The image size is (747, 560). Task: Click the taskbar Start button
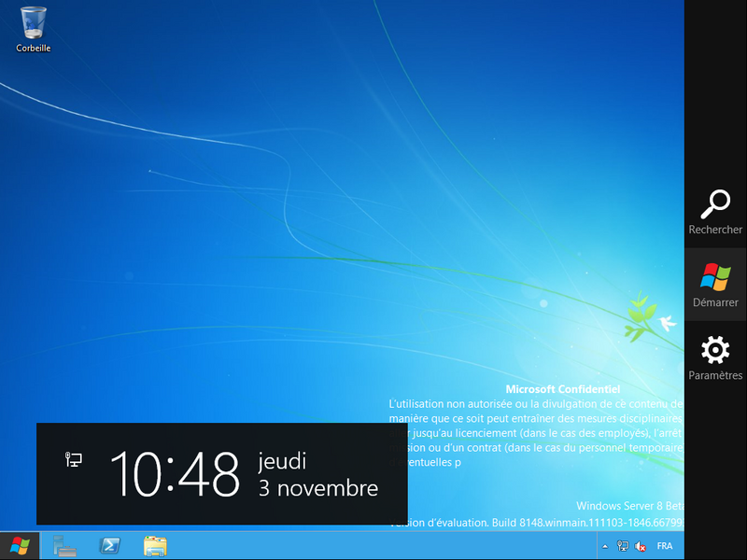pyautogui.click(x=20, y=546)
